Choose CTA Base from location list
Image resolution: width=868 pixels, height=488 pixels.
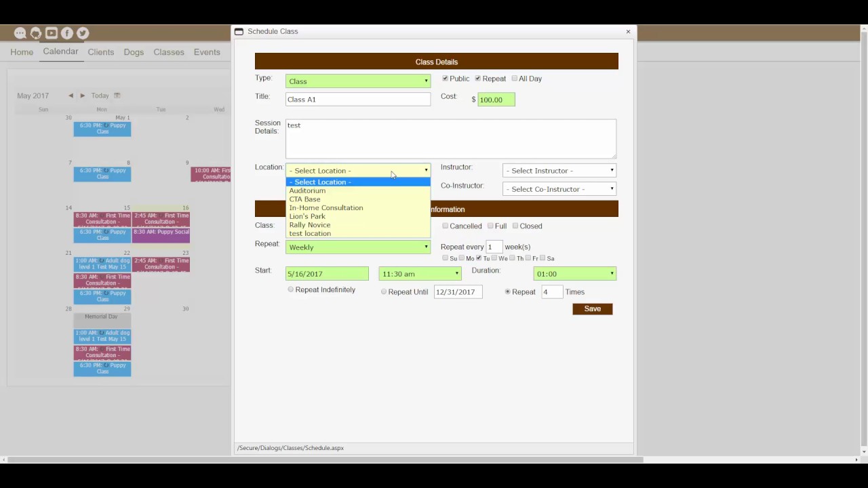coord(358,199)
